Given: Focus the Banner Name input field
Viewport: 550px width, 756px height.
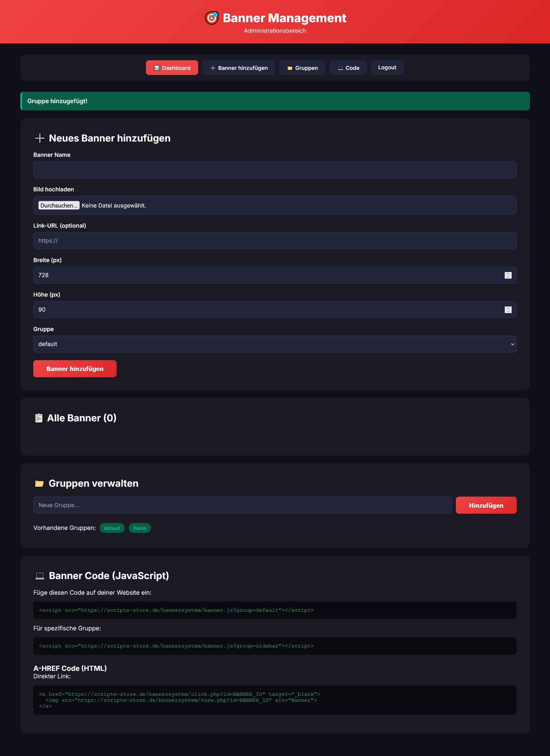Looking at the screenshot, I should tap(275, 170).
